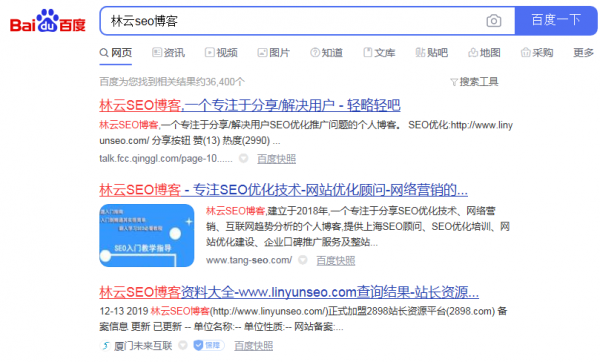Go to the 文库 tab
Screen dimensions: 600x362
(379, 52)
